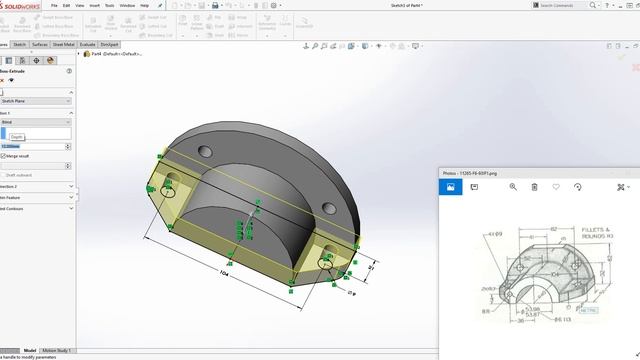Switch to the Sketch tab
Viewport: 640px width, 360px height.
20,44
